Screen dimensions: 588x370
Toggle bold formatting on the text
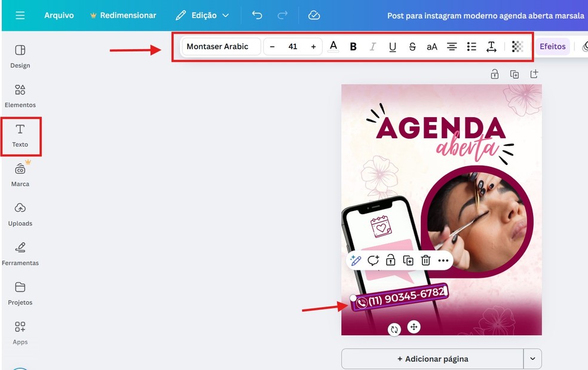point(353,46)
